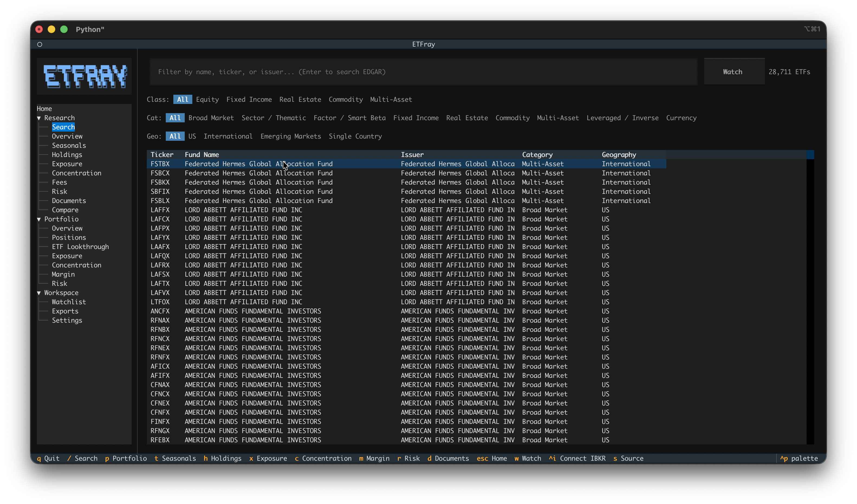
Task: Filter class by Equity
Action: click(207, 100)
